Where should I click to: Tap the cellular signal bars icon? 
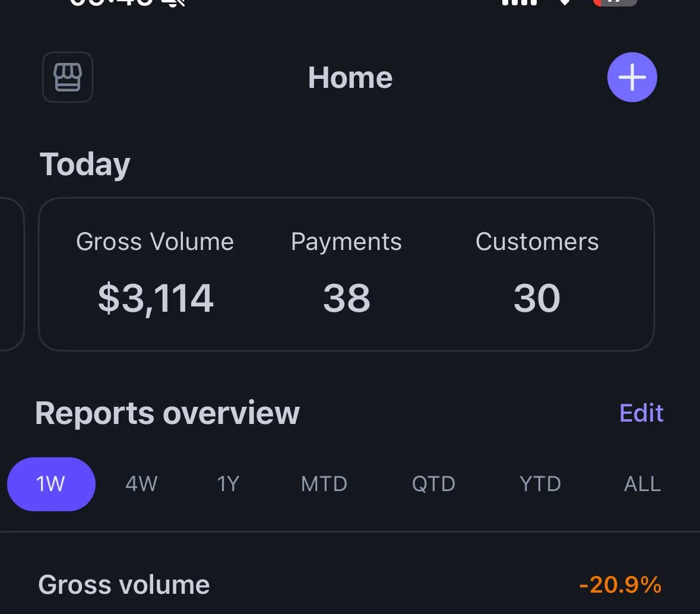coord(520,3)
